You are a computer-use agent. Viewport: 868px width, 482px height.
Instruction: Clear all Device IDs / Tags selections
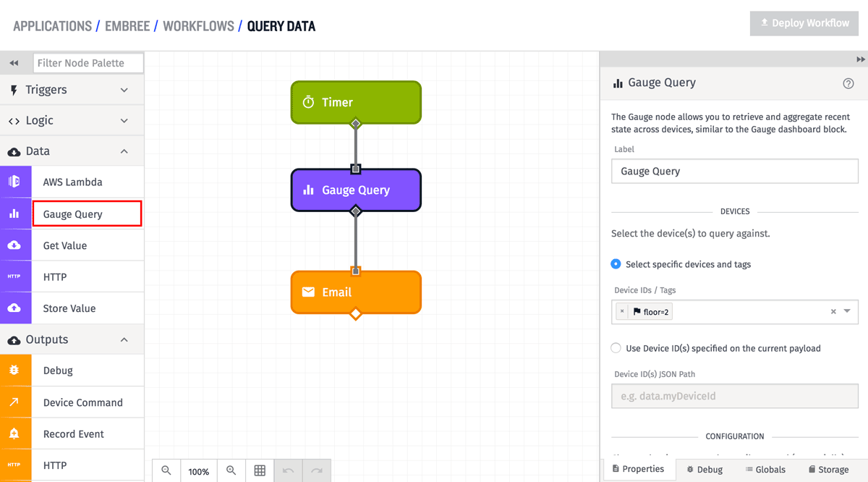[x=833, y=312]
